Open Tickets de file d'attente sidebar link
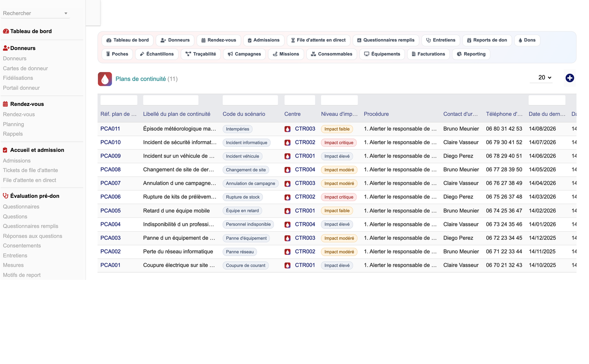 coord(30,170)
